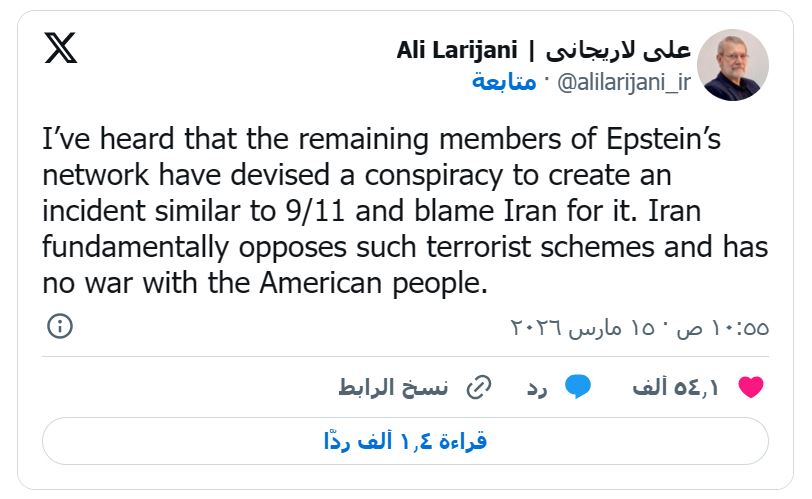The image size is (812, 499).
Task: Click the blue reply bubble icon
Action: coord(578,388)
